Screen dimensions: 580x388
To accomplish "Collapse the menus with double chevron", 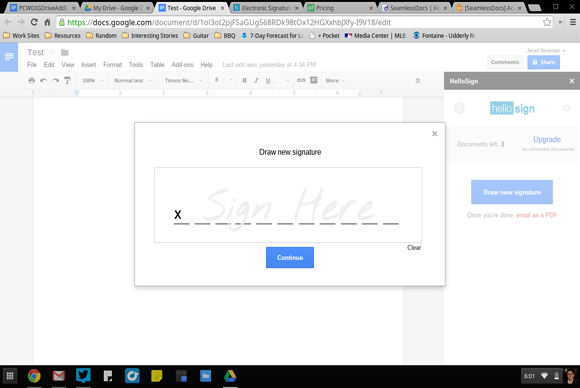I will pyautogui.click(x=418, y=81).
